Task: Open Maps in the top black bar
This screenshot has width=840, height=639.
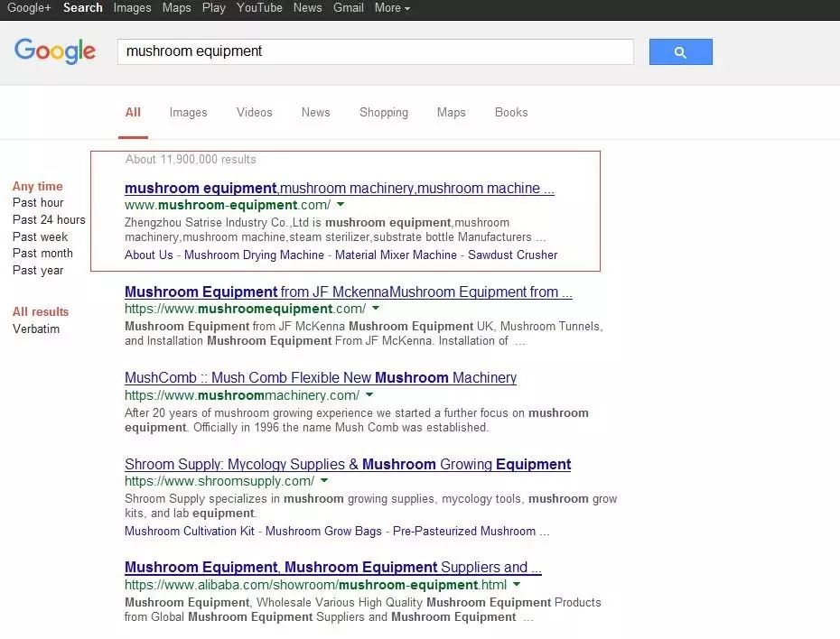Action: pyautogui.click(x=177, y=7)
